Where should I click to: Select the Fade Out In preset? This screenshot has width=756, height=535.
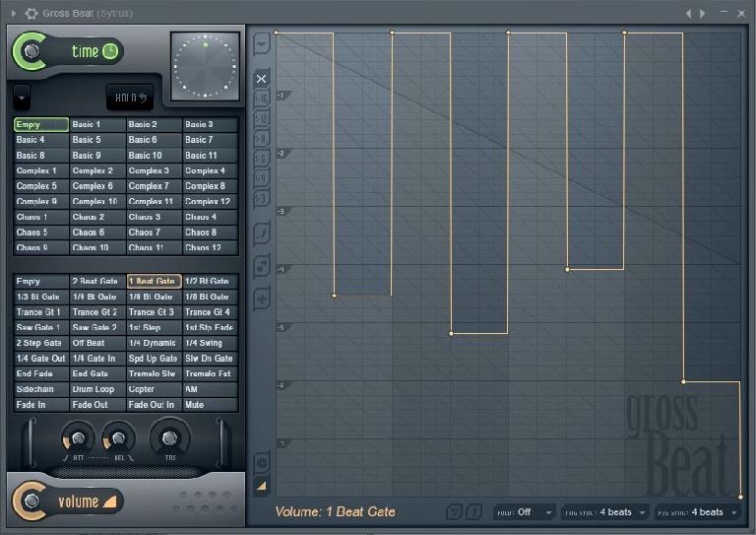coord(154,405)
